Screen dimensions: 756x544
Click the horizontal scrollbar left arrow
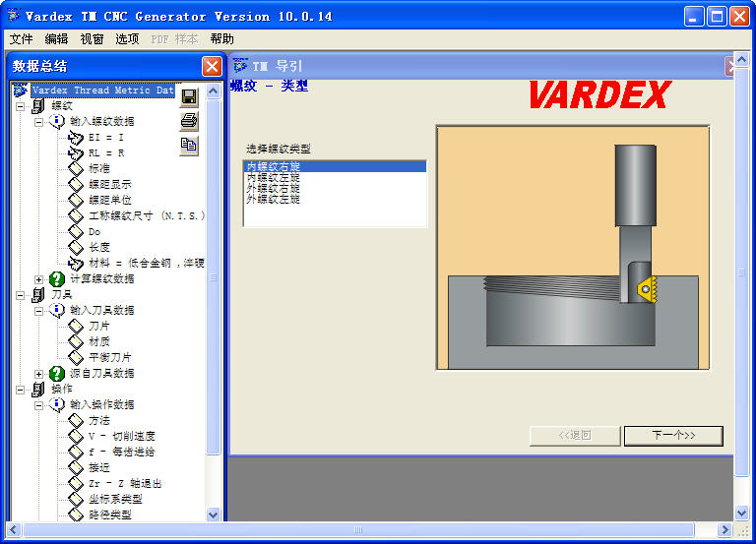[x=14, y=530]
